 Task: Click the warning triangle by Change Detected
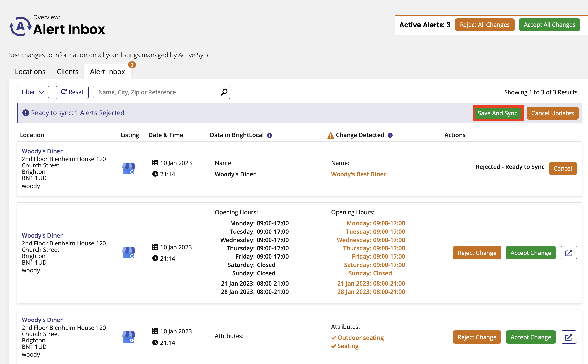click(330, 135)
